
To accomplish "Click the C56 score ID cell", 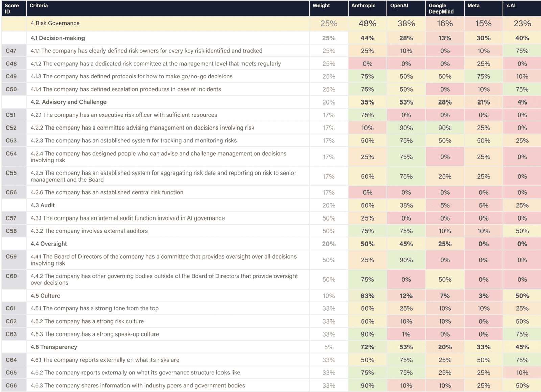I will [x=14, y=192].
